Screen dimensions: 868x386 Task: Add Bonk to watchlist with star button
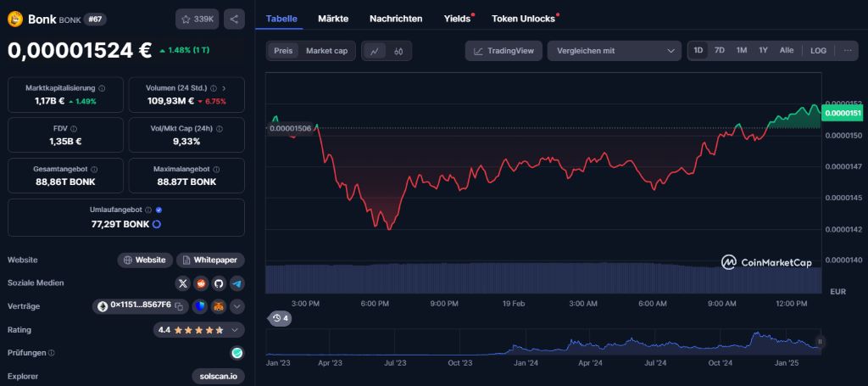click(x=198, y=20)
